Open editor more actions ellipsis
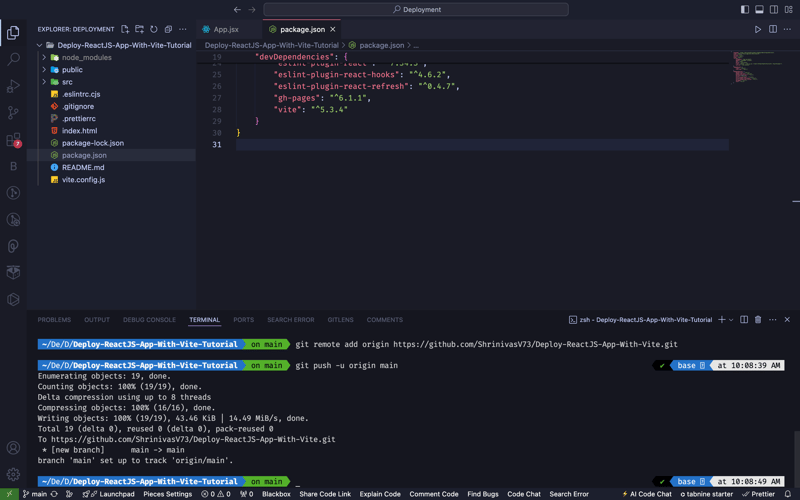This screenshot has height=500, width=800. tap(787, 29)
